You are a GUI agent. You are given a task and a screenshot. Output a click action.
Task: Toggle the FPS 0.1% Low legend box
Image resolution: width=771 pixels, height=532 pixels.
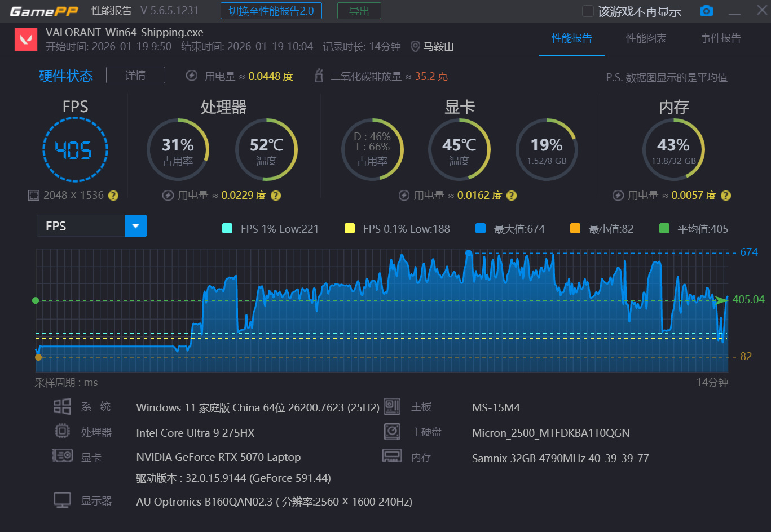pyautogui.click(x=350, y=228)
